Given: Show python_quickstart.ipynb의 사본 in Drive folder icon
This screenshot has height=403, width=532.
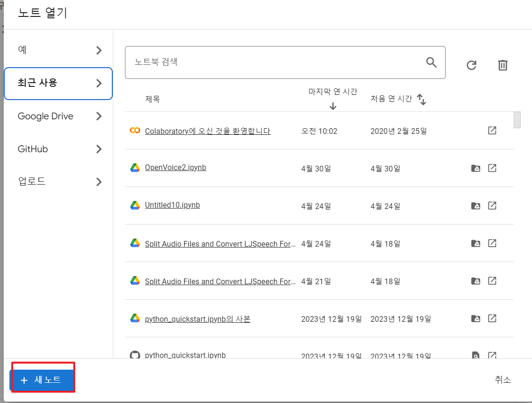Looking at the screenshot, I should click(x=476, y=319).
